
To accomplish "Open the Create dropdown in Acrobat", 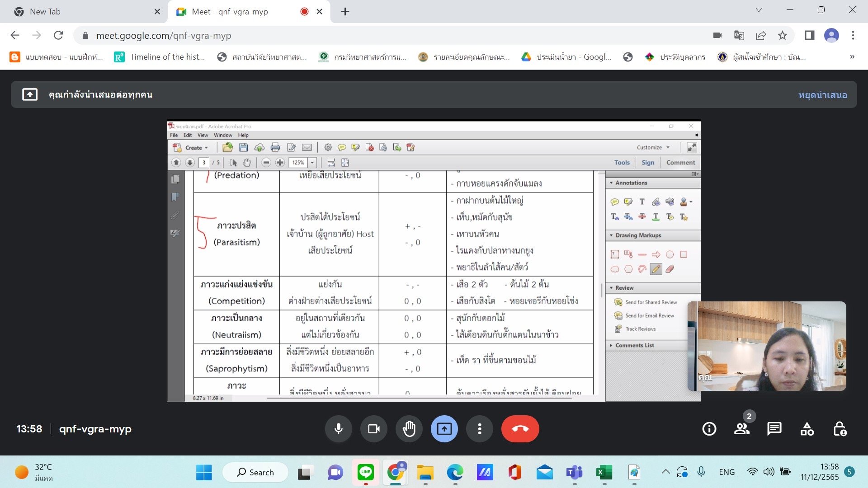I will (x=191, y=147).
